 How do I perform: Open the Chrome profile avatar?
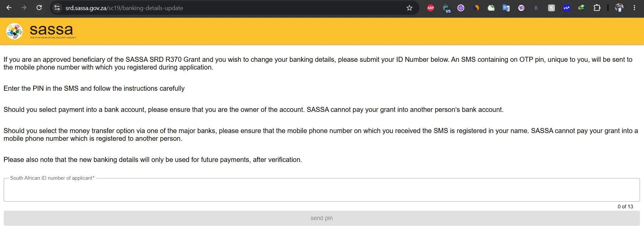pos(619,8)
